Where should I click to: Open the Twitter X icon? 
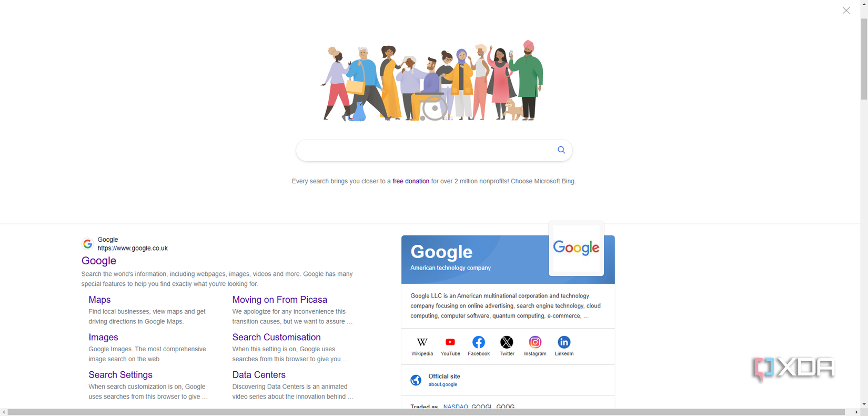click(507, 342)
